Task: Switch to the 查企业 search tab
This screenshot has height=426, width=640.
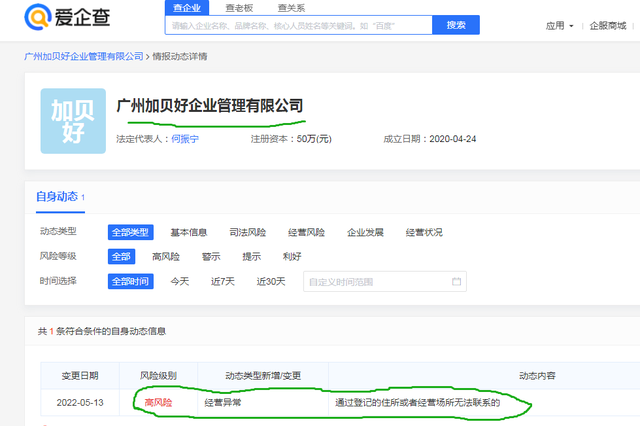Action: (x=187, y=8)
